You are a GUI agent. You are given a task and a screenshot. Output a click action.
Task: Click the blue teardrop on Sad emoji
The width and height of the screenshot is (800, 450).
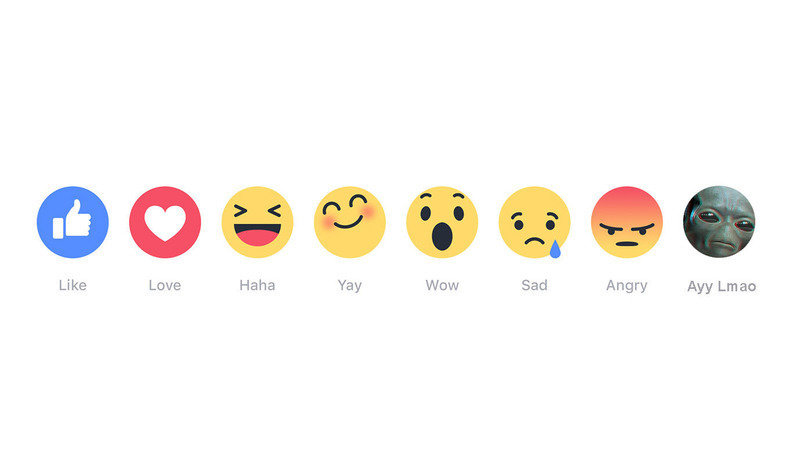point(555,249)
